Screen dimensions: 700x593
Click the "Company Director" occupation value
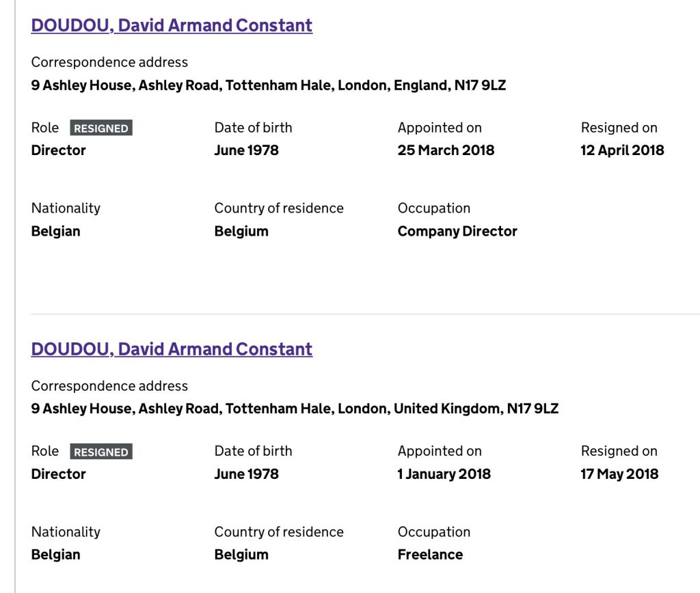tap(457, 232)
